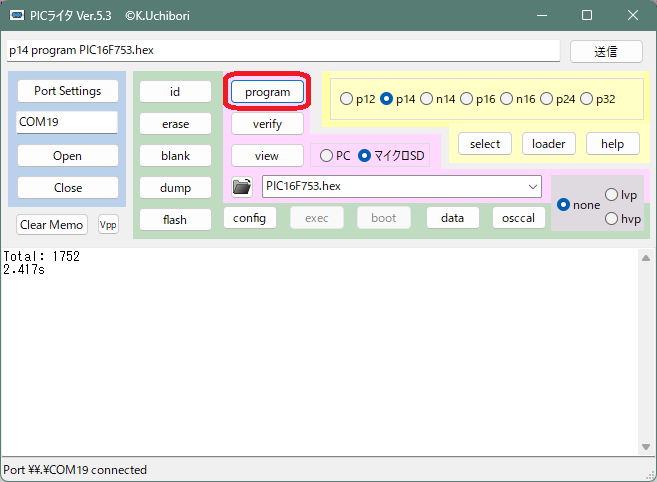
Task: Run the verify command
Action: [267, 124]
